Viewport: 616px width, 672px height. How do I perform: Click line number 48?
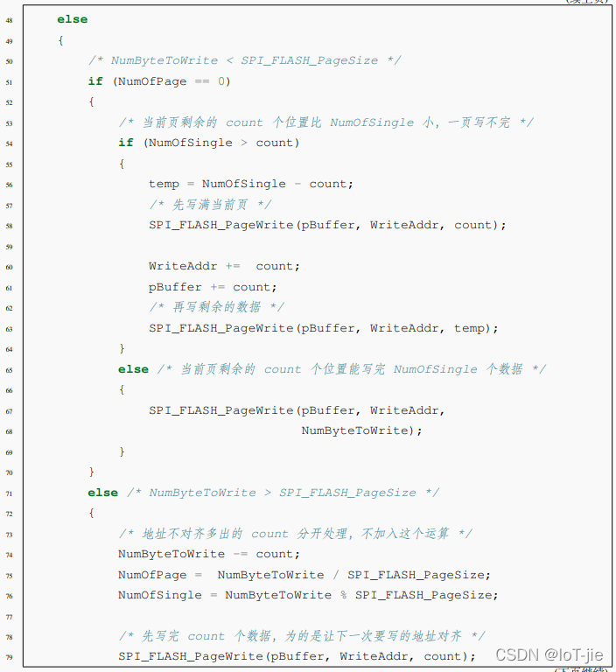[x=9, y=20]
